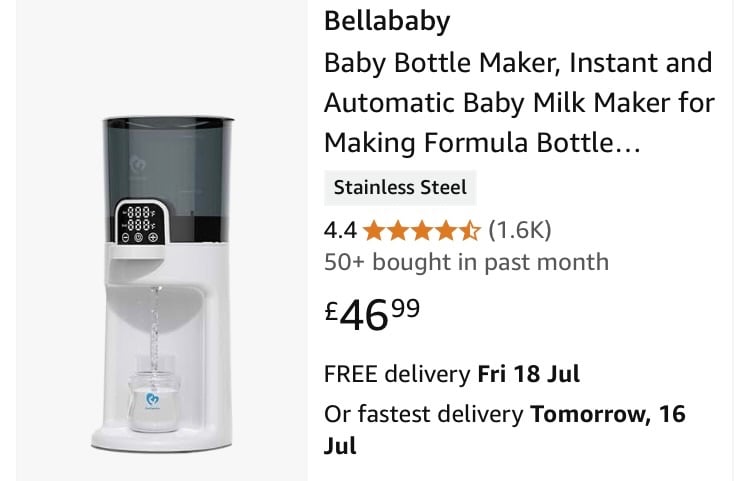749x481 pixels.
Task: Click the star rating icons
Action: pos(421,231)
